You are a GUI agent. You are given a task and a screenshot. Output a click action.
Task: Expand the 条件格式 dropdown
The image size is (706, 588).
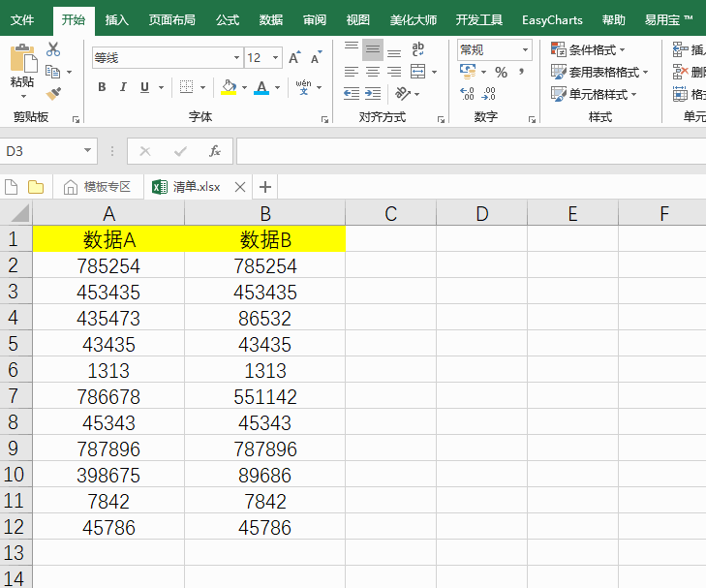point(588,49)
